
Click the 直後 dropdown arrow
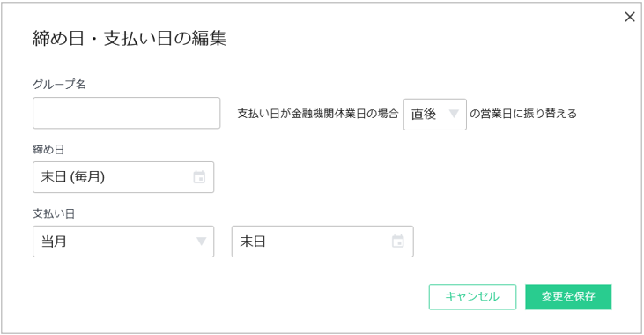click(454, 114)
